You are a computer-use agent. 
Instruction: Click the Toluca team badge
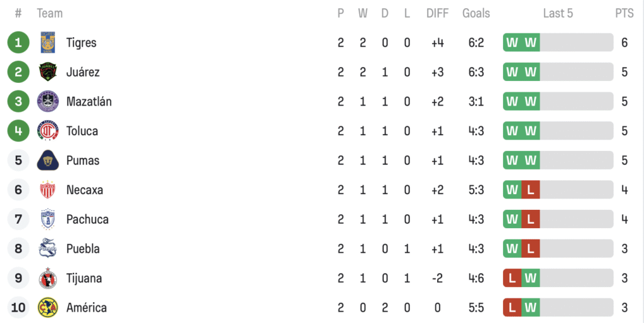pyautogui.click(x=48, y=131)
